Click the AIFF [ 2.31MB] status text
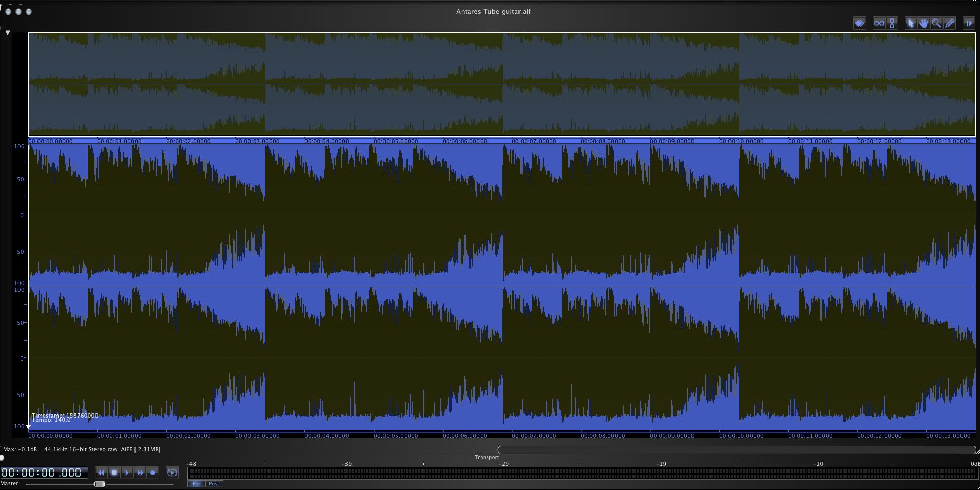 [141, 449]
